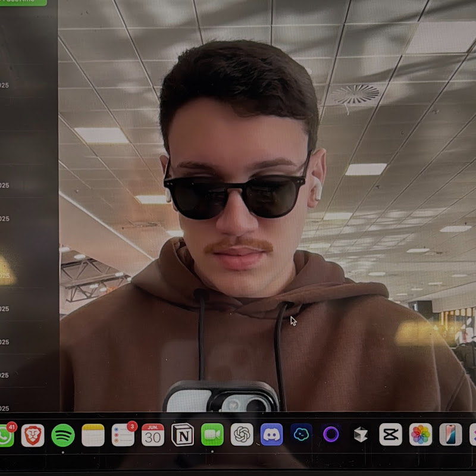
Task: Open Reminders with the 3 badge
Action: [123, 435]
